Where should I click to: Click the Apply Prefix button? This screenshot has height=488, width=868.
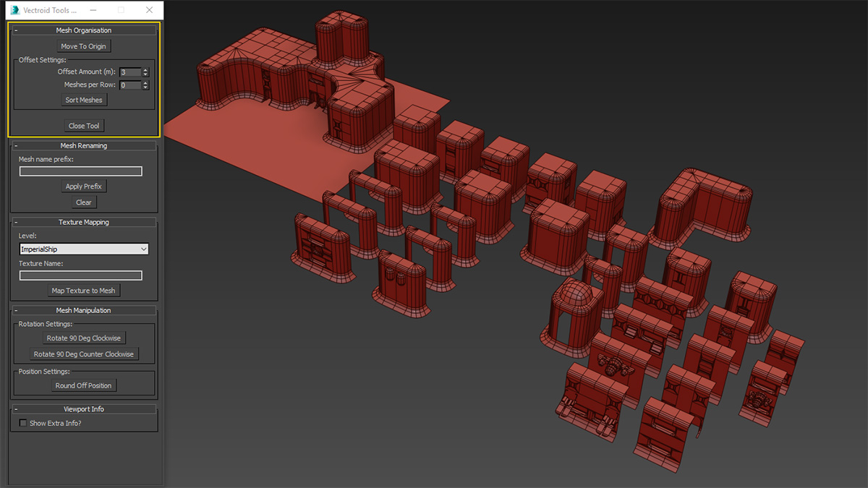click(x=84, y=187)
